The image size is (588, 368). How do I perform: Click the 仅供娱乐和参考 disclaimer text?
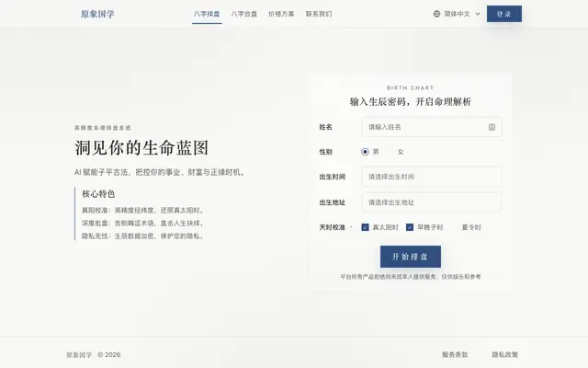(x=461, y=277)
